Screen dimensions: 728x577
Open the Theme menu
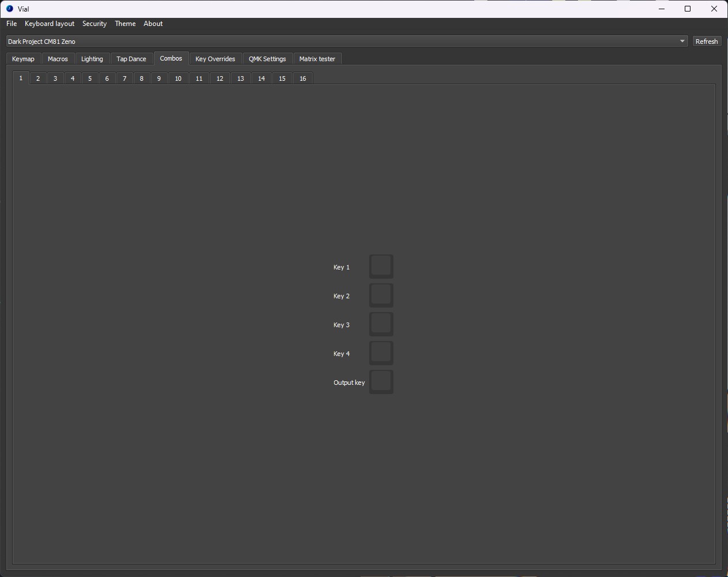(x=125, y=24)
